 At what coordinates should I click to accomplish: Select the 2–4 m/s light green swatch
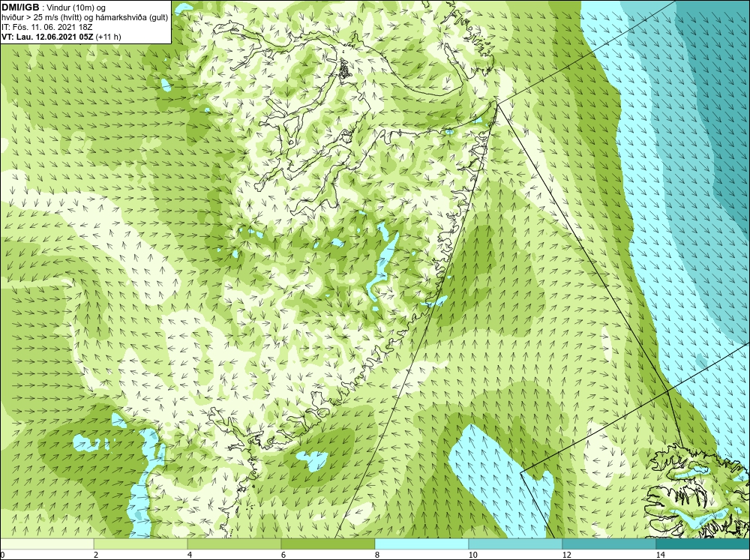(x=141, y=544)
